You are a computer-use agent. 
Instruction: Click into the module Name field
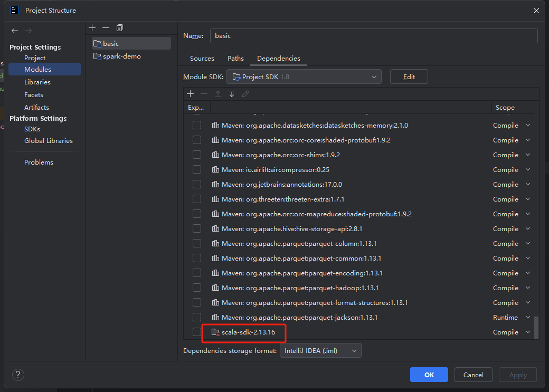(374, 36)
